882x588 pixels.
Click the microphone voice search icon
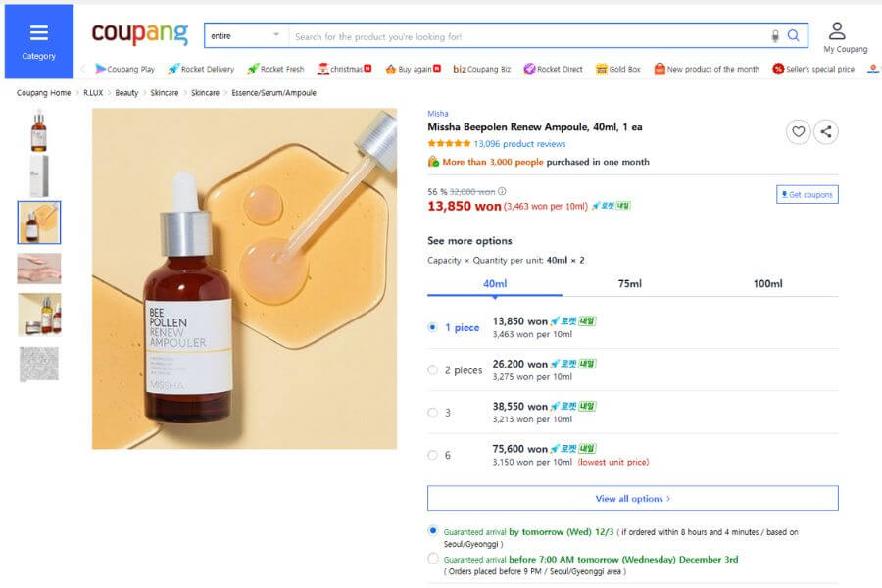pos(775,36)
